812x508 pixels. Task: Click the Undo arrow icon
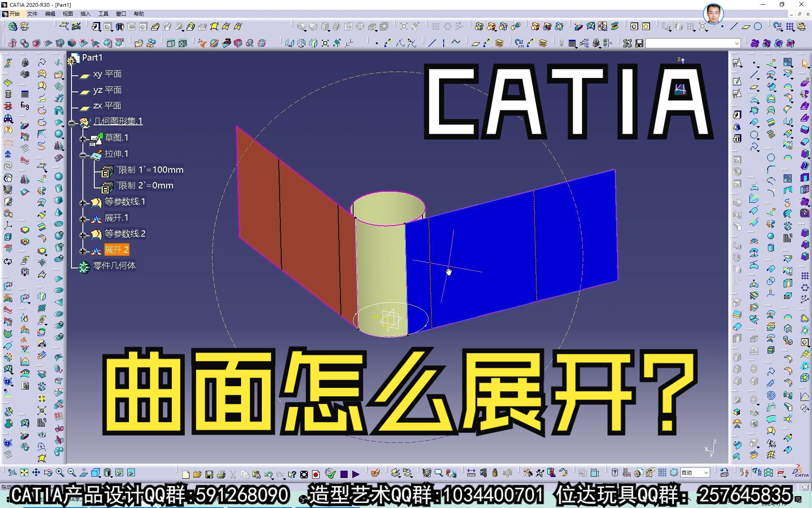click(269, 474)
